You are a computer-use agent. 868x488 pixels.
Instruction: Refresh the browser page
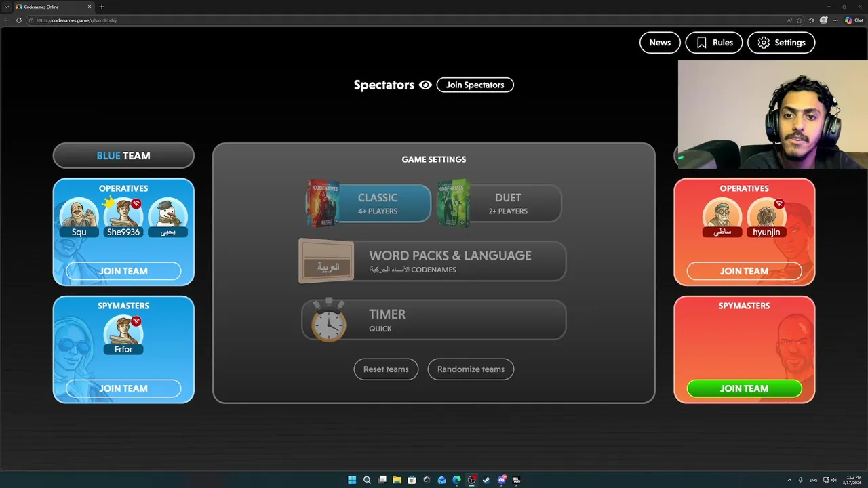(x=19, y=20)
